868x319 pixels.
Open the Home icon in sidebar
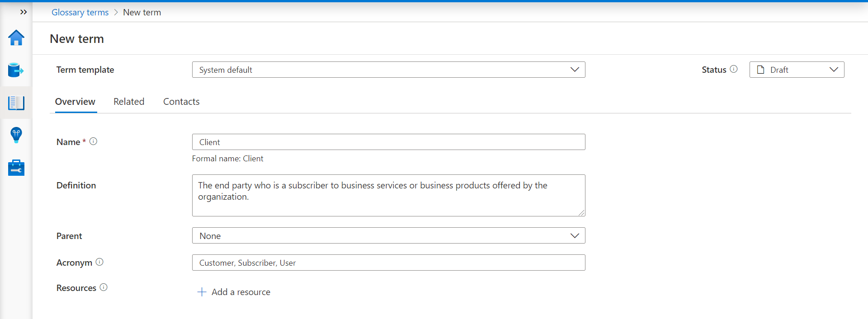pos(16,38)
